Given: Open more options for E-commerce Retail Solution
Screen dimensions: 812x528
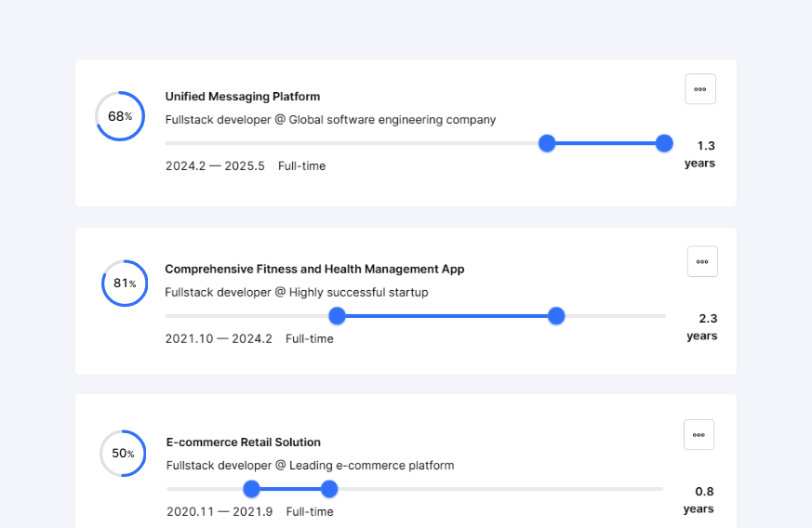Looking at the screenshot, I should (x=699, y=435).
